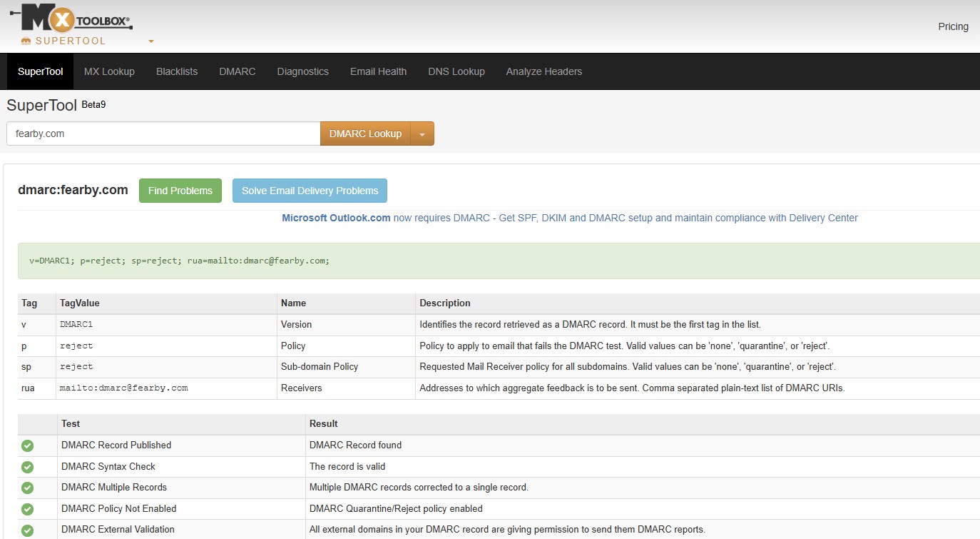This screenshot has height=539, width=980.
Task: Click the Find Problems button
Action: click(180, 190)
